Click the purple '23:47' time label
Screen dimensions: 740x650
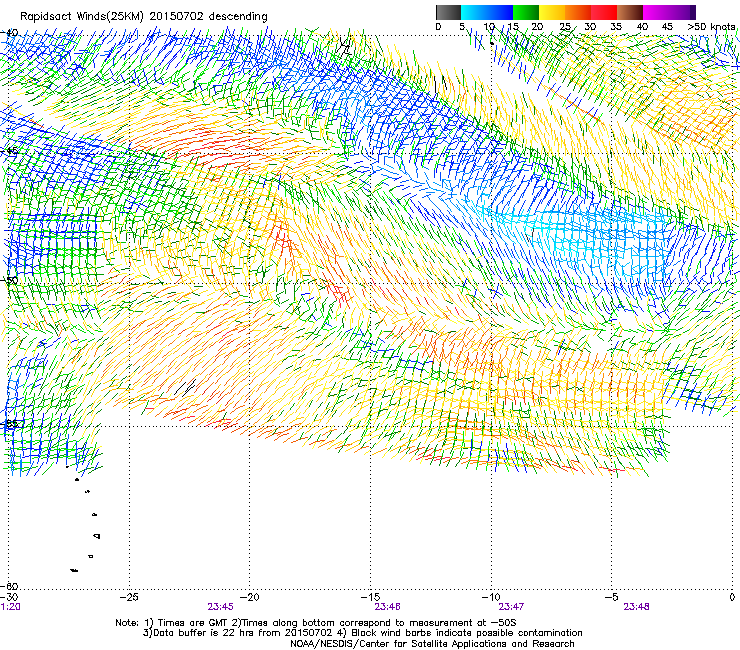click(x=512, y=607)
